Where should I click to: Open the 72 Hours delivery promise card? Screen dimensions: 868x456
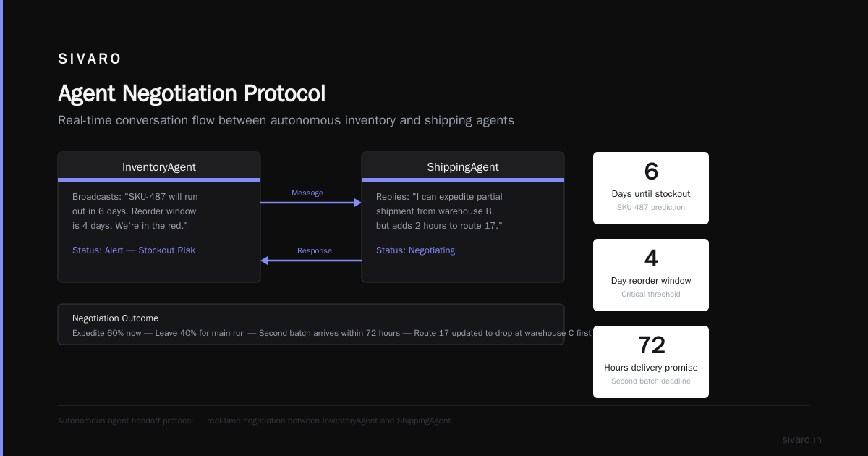point(651,362)
